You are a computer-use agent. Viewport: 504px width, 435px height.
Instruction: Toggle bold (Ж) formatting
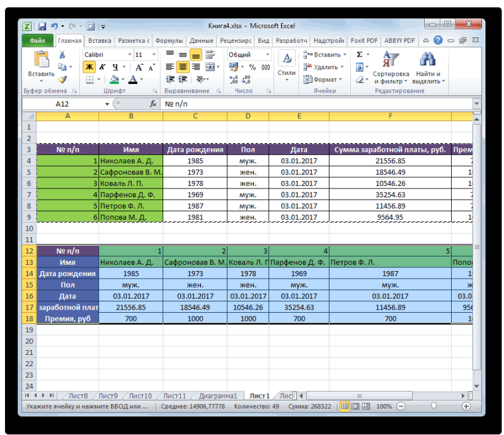(89, 67)
